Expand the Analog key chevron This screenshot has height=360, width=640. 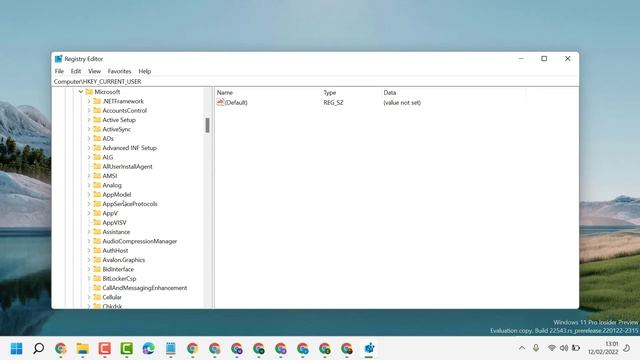click(x=89, y=185)
